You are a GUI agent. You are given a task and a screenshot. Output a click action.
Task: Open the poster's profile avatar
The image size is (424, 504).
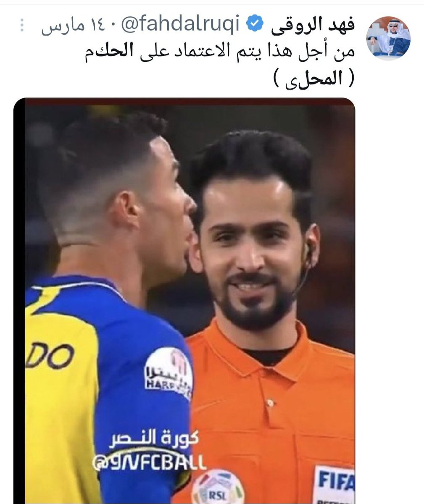pos(388,36)
